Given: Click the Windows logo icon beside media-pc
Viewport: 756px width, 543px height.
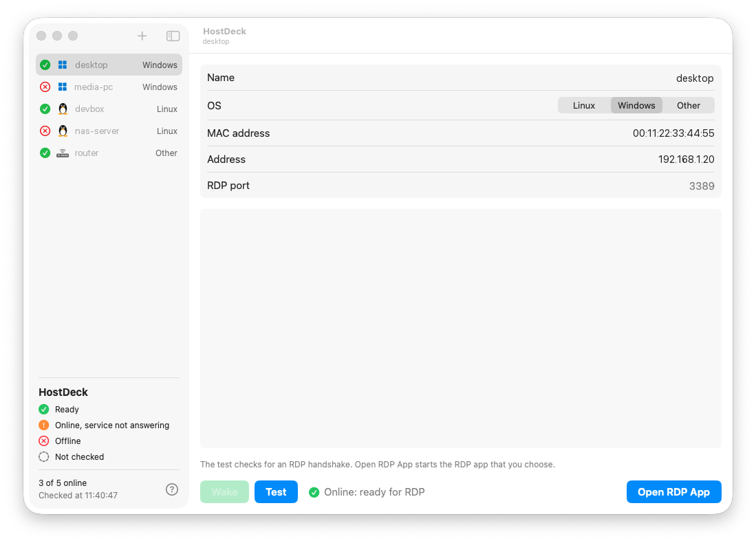Looking at the screenshot, I should [x=63, y=87].
